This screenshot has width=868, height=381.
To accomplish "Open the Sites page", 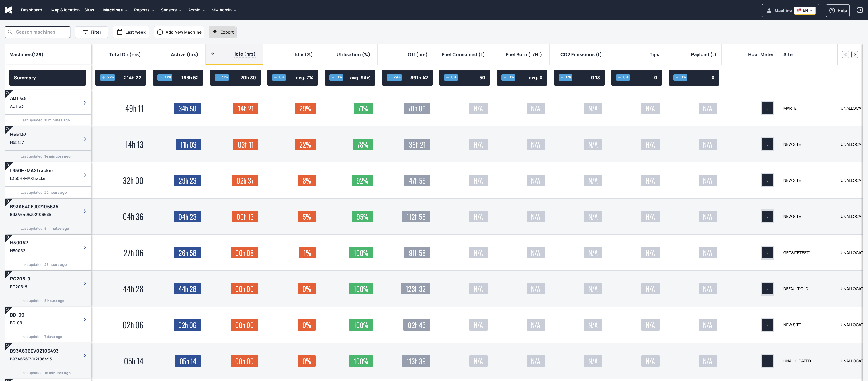I will (89, 10).
